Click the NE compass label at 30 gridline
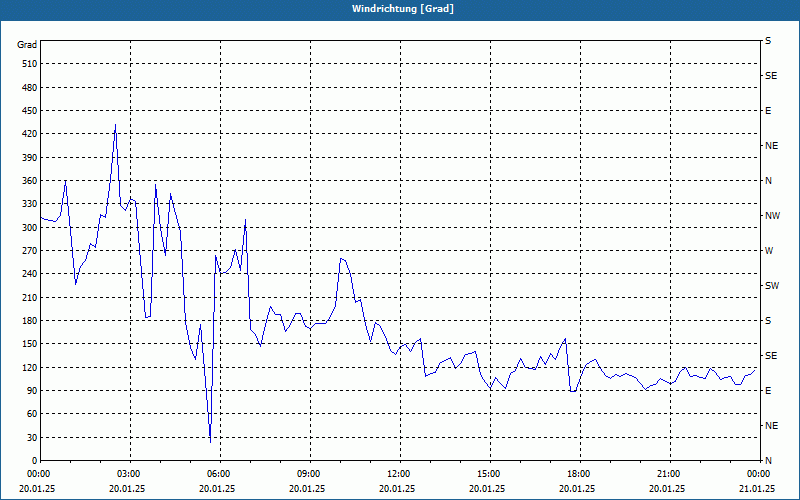Image resolution: width=800 pixels, height=500 pixels. (771, 426)
